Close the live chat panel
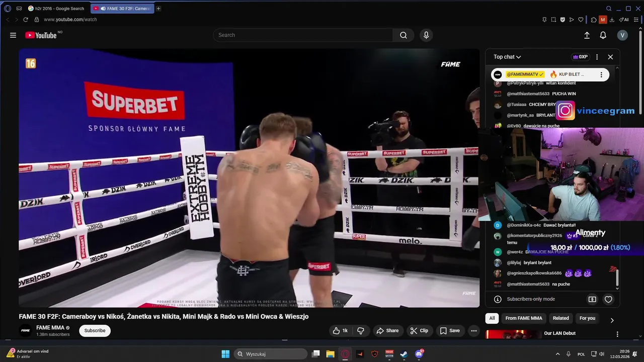Viewport: 644px width, 362px height. tap(610, 57)
